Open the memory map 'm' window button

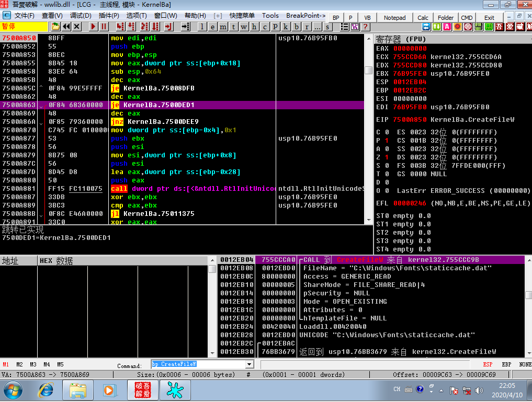[223, 27]
